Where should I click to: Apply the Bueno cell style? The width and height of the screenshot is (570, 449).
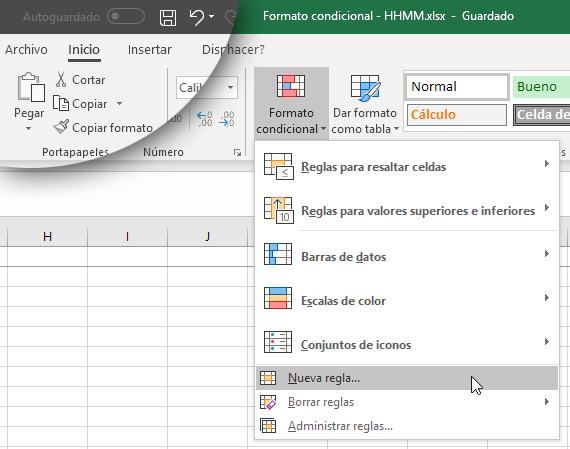(541, 87)
